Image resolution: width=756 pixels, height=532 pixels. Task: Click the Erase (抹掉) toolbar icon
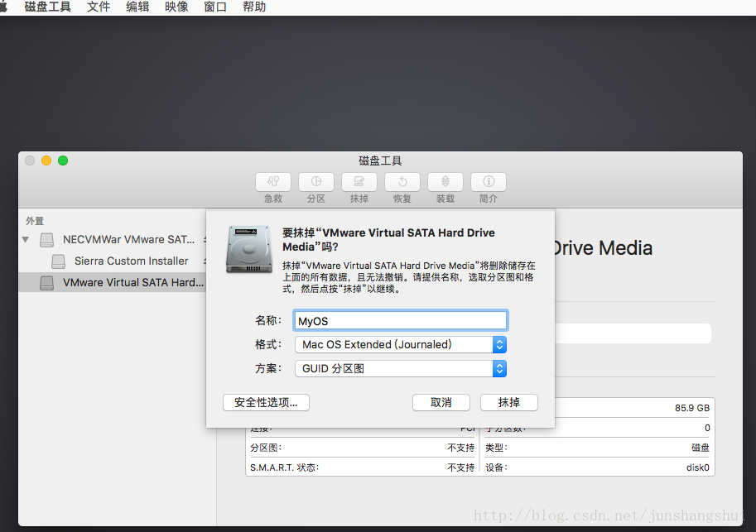coord(359,182)
